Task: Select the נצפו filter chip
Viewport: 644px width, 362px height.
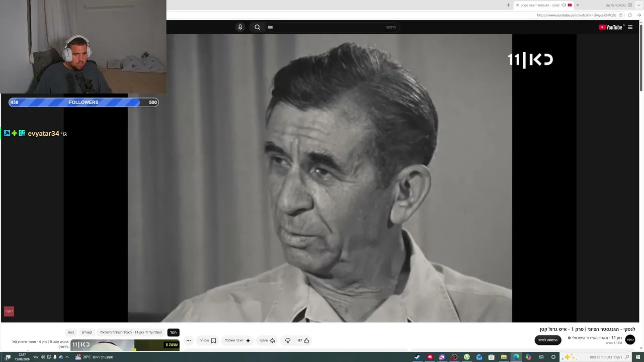Action: click(x=71, y=332)
